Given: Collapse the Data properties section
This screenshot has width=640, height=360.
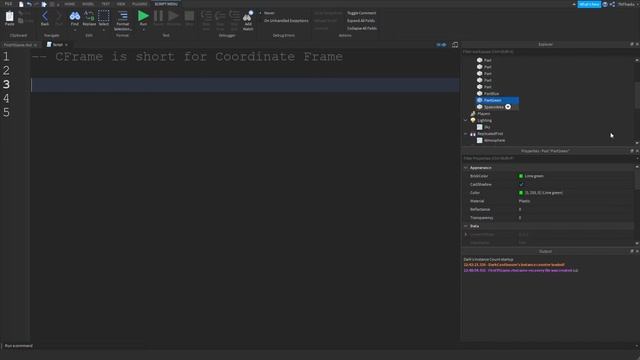Looking at the screenshot, I should tap(466, 226).
